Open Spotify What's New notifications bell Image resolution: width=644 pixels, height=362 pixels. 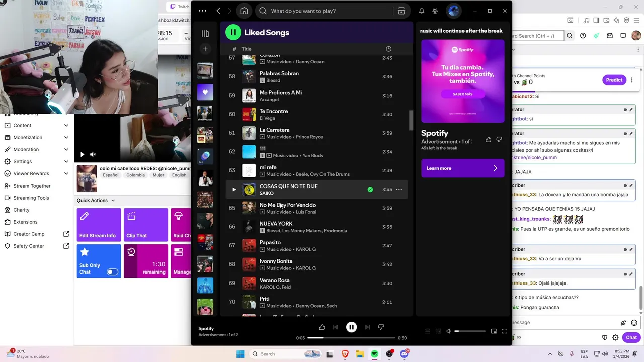pyautogui.click(x=422, y=11)
